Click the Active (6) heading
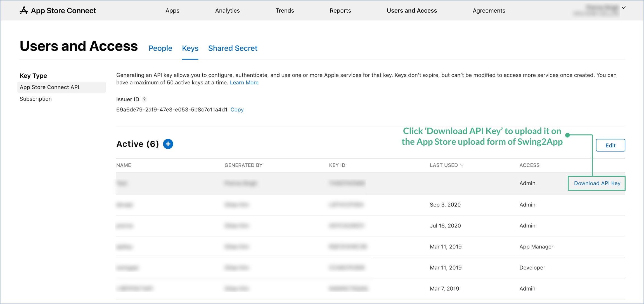 click(138, 144)
